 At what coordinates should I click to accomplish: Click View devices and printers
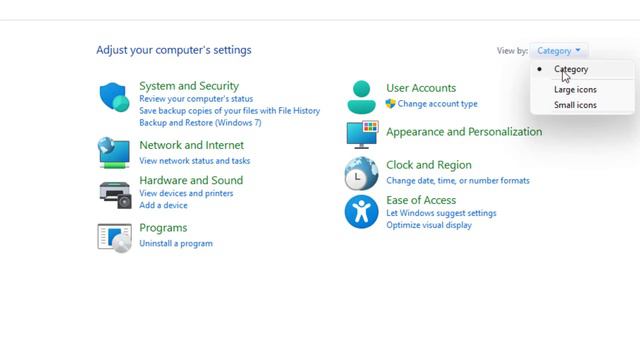(x=186, y=193)
